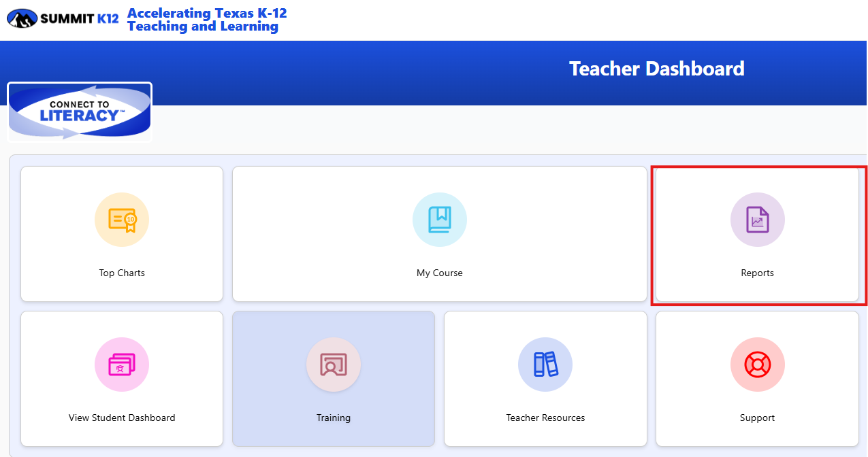
Task: Click the Connect to Literacy logo
Action: (80, 112)
